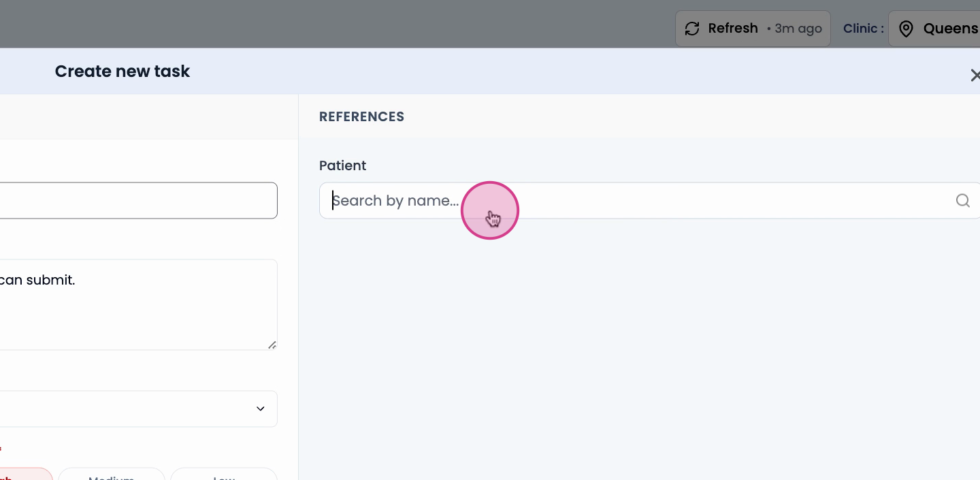Select the Medium priority option
This screenshot has width=980, height=480.
pos(112,474)
